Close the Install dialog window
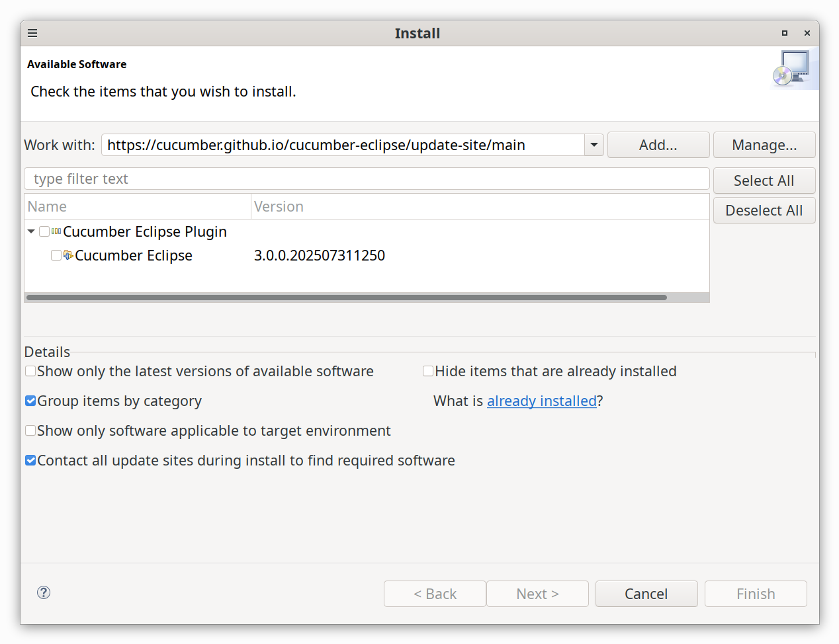The width and height of the screenshot is (839, 644). click(807, 33)
